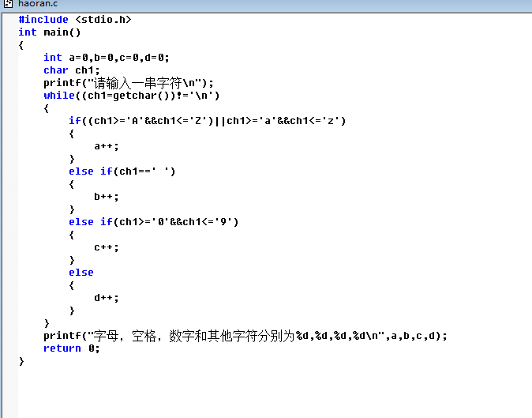Click the char ch1; declaration line
Screen dimensions: 532x418
72,70
